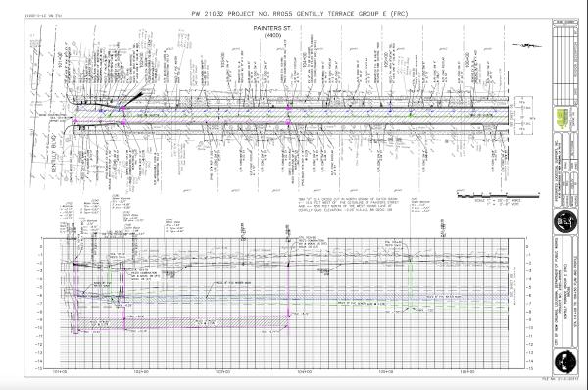
Task: Select the vertical 'GENTILLY BLVD' label
Action: click(x=54, y=154)
